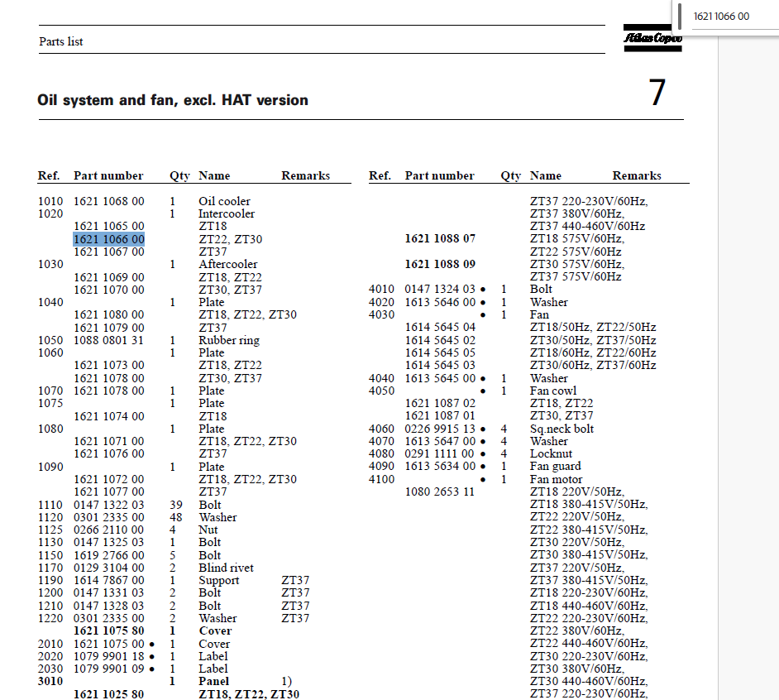Select part number 1621 1069 00

click(x=109, y=277)
